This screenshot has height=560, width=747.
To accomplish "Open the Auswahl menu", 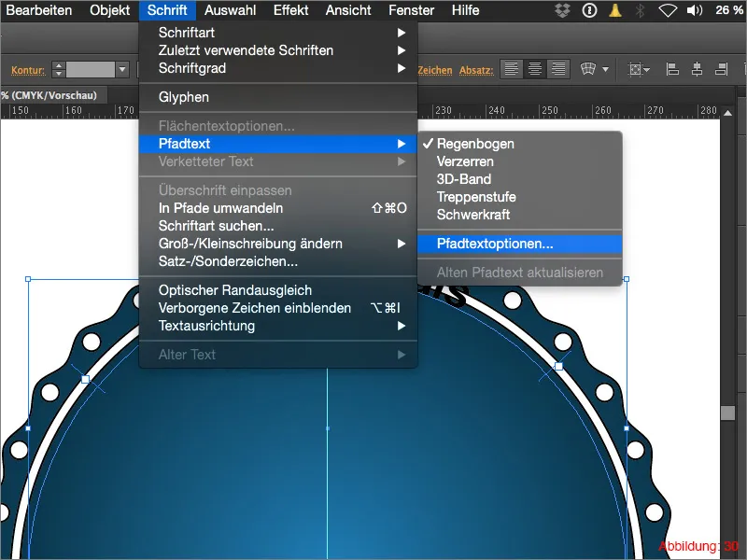I will 230,10.
